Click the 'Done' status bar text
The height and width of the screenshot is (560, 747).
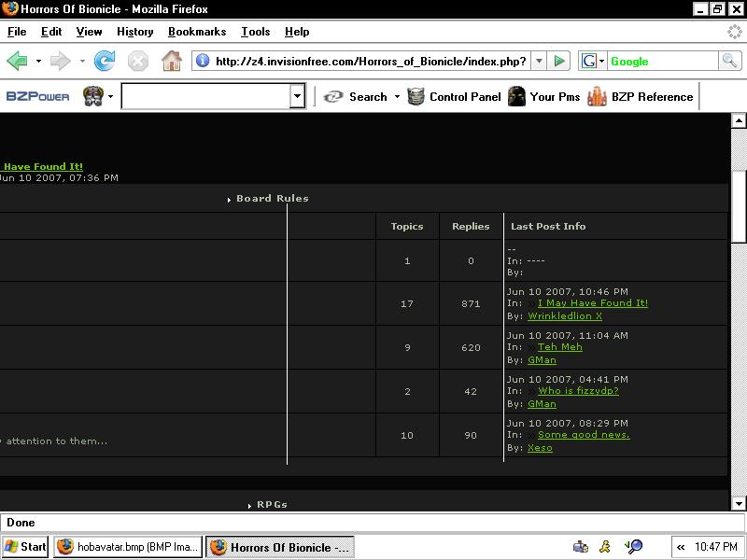pyautogui.click(x=21, y=523)
